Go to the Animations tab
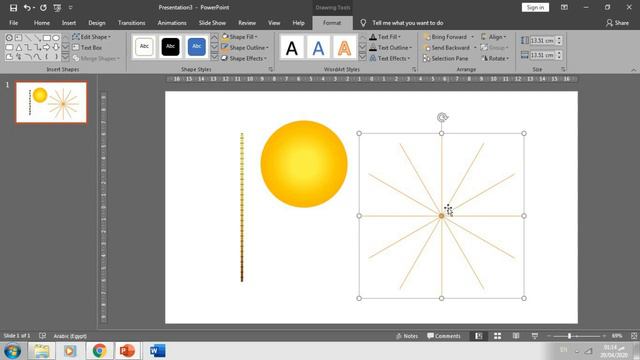This screenshot has height=360, width=640. pyautogui.click(x=172, y=23)
